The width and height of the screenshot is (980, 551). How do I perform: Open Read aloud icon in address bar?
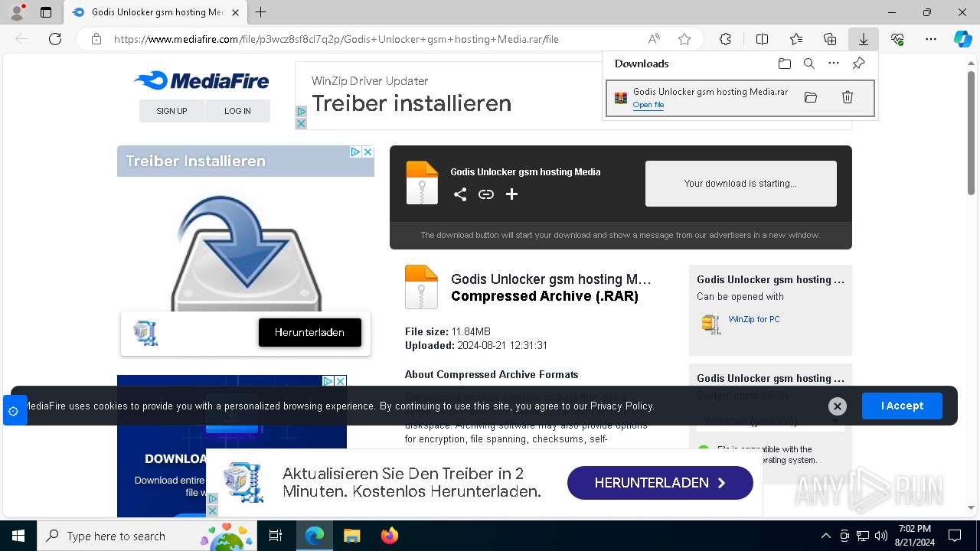pos(654,39)
